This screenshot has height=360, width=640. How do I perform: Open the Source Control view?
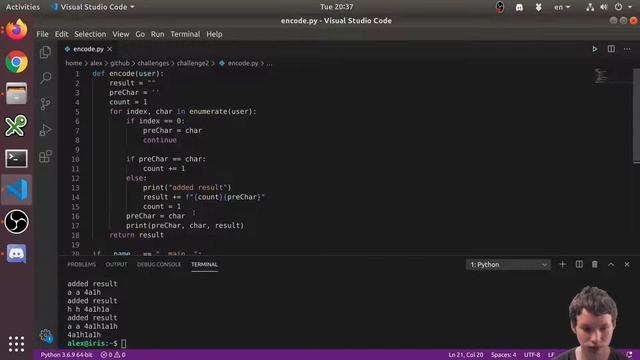coord(45,104)
